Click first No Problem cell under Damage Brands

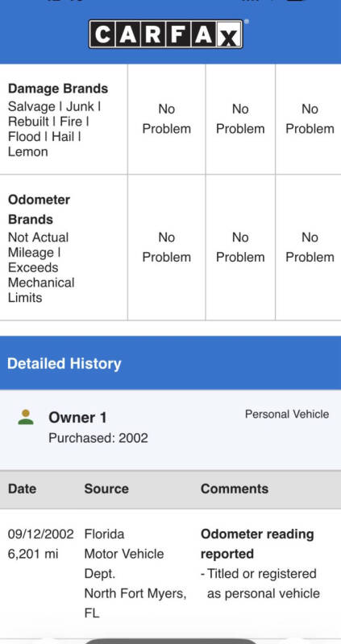167,118
